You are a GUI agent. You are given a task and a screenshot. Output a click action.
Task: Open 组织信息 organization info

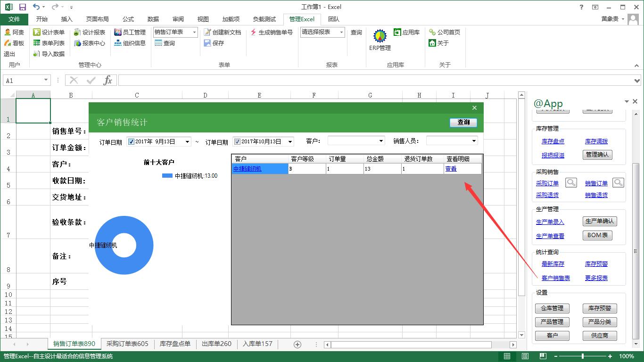pyautogui.click(x=130, y=43)
